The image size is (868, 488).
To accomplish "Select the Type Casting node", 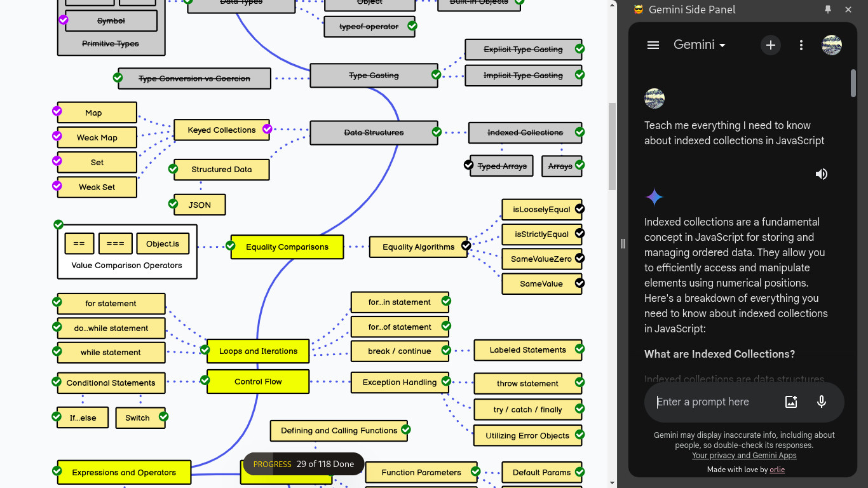I will pyautogui.click(x=374, y=76).
